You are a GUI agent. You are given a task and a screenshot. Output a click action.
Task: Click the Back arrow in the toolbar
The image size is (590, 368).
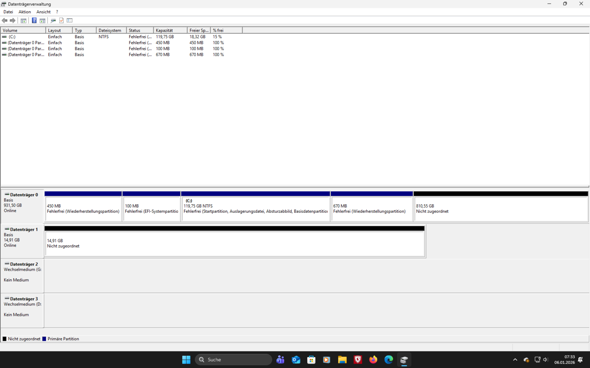click(5, 20)
